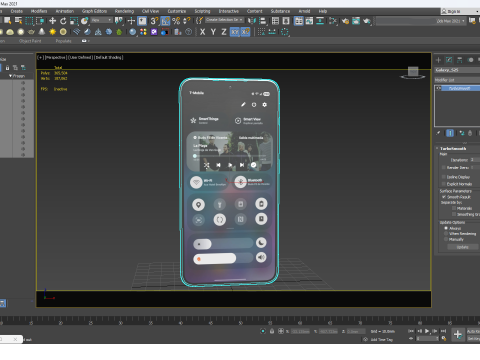The height and width of the screenshot is (360, 480).
Task: Click the yellow sun light icon
Action: 52,32
